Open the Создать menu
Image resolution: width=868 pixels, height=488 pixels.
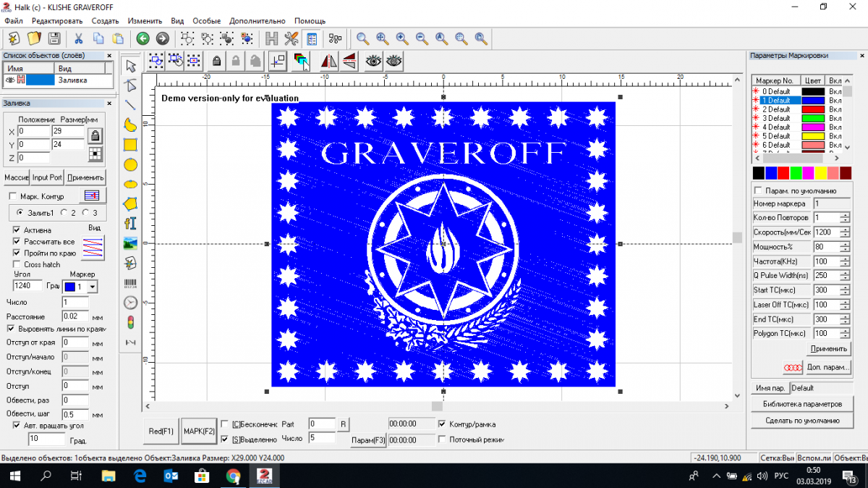click(106, 21)
